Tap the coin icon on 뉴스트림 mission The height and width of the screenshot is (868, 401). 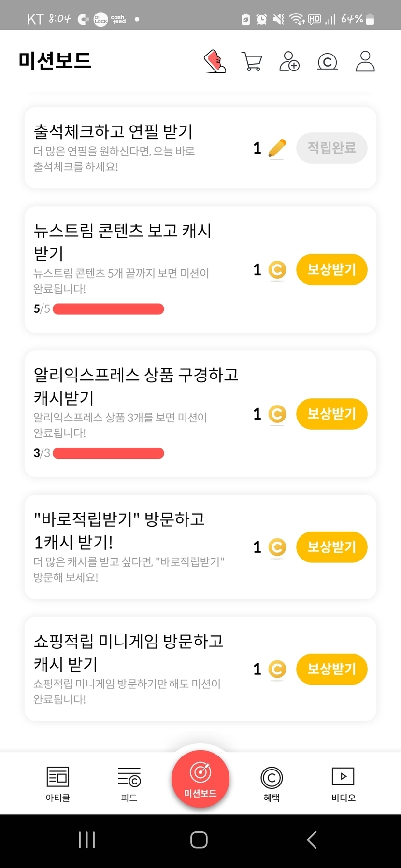tap(277, 270)
